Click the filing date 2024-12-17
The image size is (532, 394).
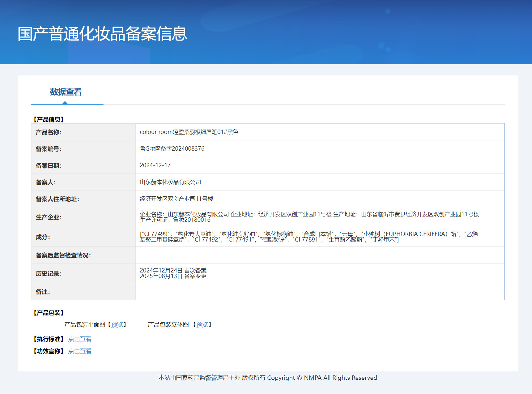155,165
